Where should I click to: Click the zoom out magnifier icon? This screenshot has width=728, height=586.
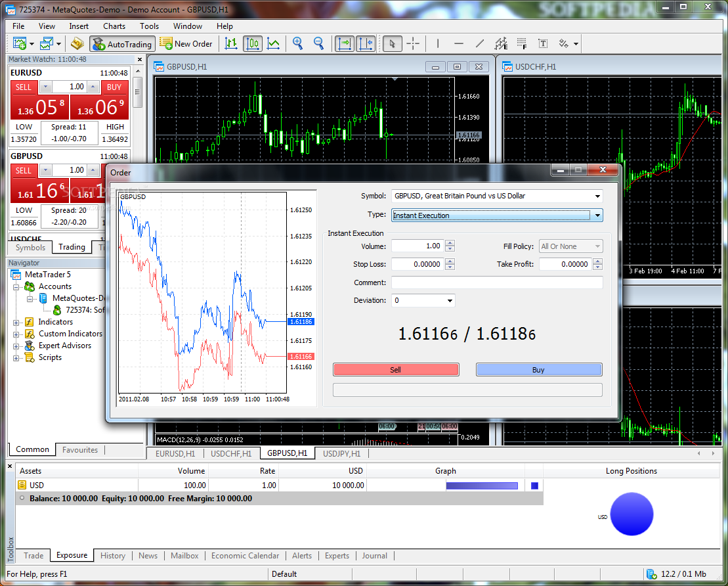point(318,43)
